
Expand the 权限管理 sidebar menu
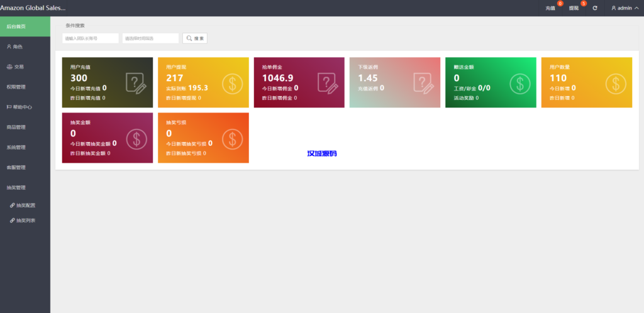click(25, 87)
